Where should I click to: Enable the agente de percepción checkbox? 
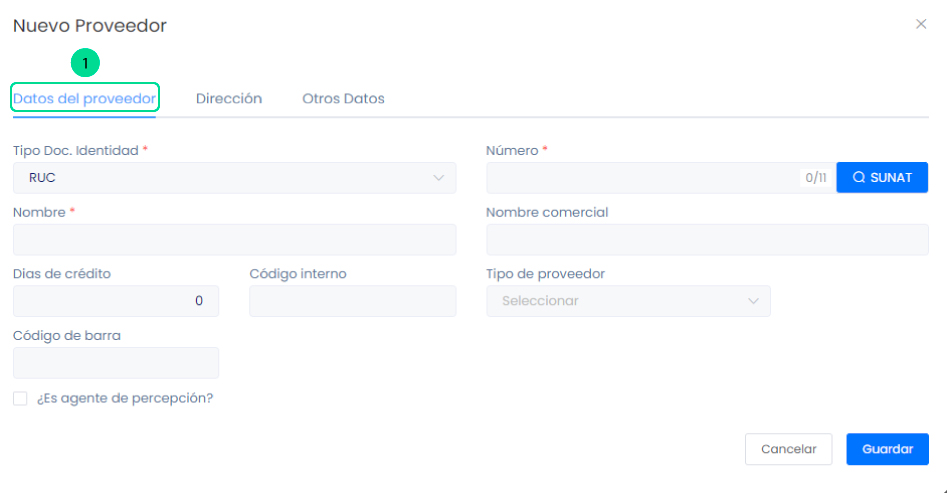pos(20,398)
